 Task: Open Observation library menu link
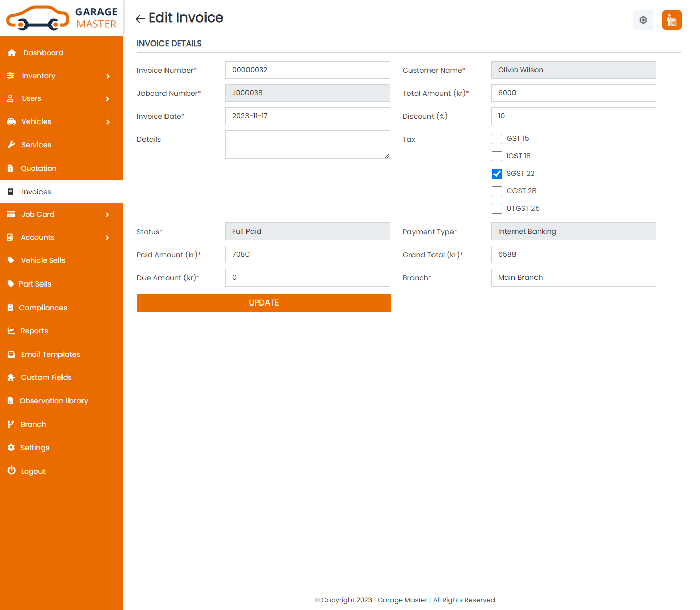point(54,401)
